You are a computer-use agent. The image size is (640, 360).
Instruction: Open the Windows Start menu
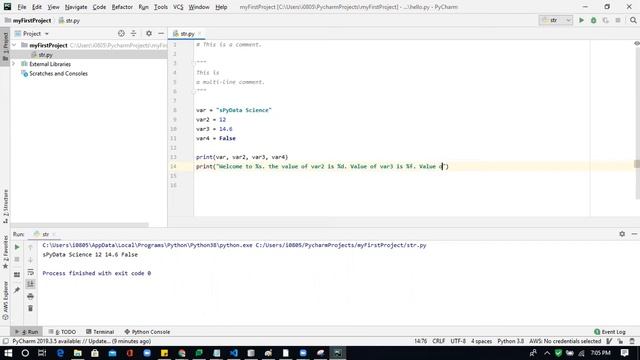[8, 353]
